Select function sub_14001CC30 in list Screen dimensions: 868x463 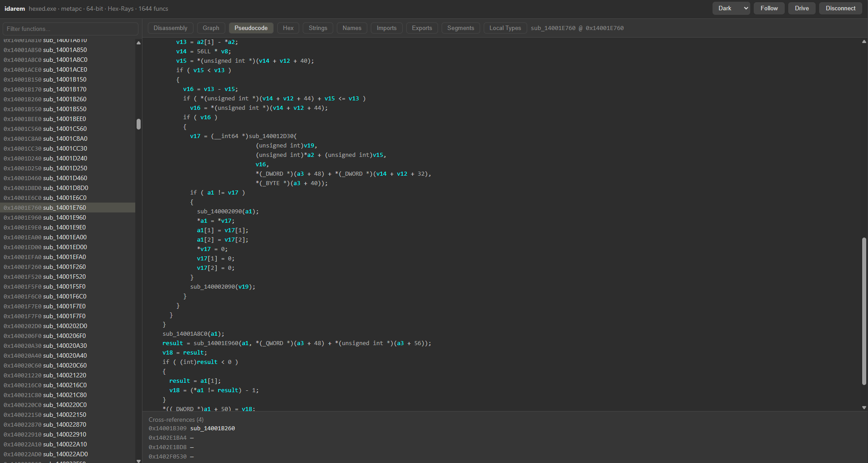point(68,148)
